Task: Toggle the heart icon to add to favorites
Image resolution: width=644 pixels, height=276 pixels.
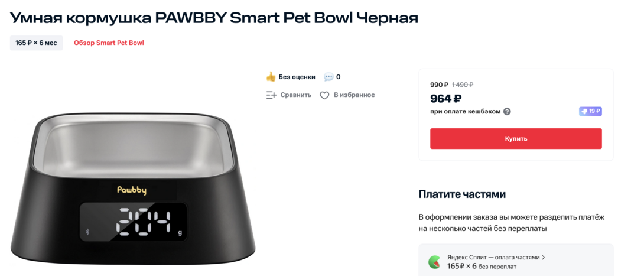Action: (324, 95)
